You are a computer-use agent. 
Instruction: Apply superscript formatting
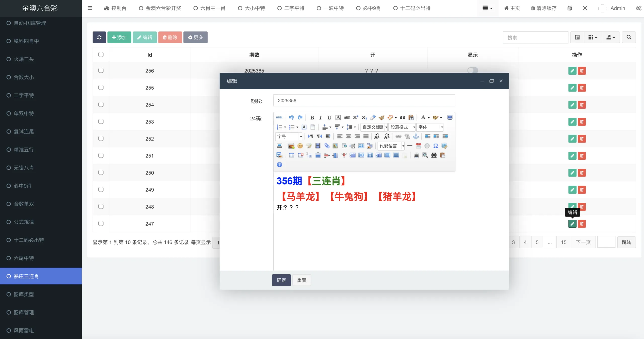(355, 117)
